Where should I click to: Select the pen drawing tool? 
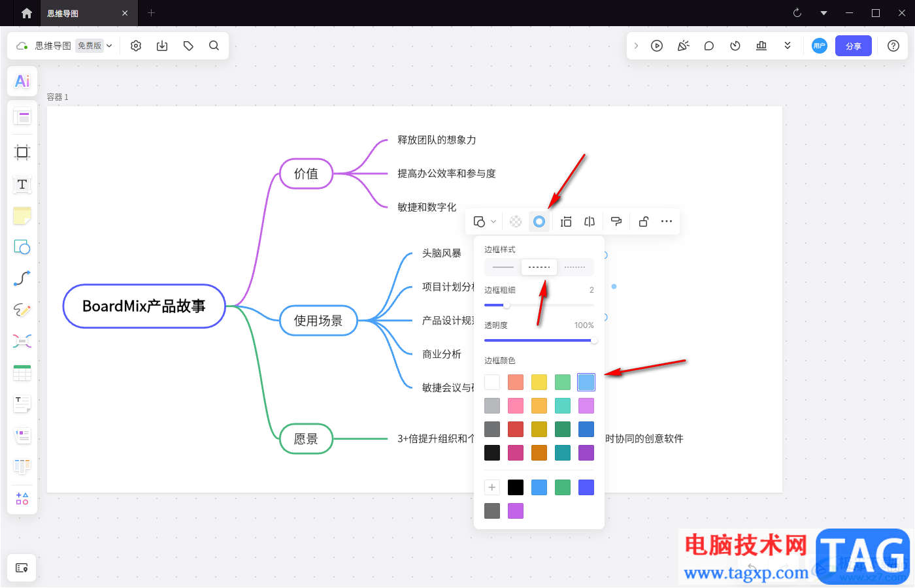tap(22, 310)
